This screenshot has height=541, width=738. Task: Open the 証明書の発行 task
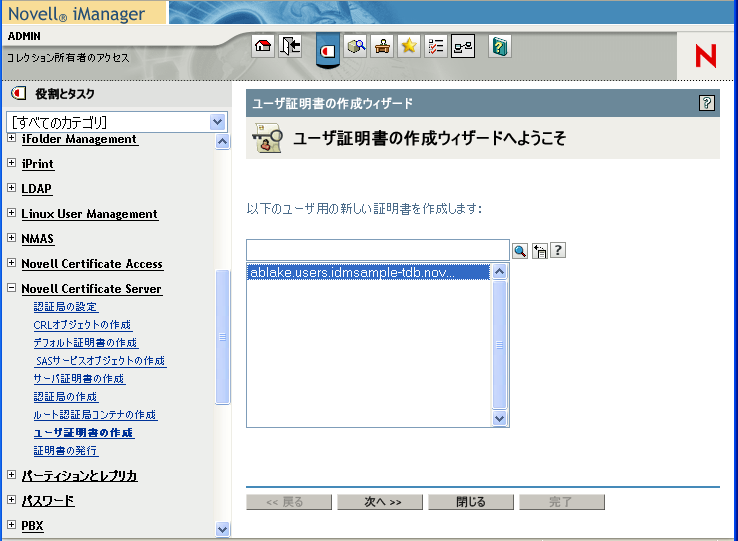pos(66,451)
